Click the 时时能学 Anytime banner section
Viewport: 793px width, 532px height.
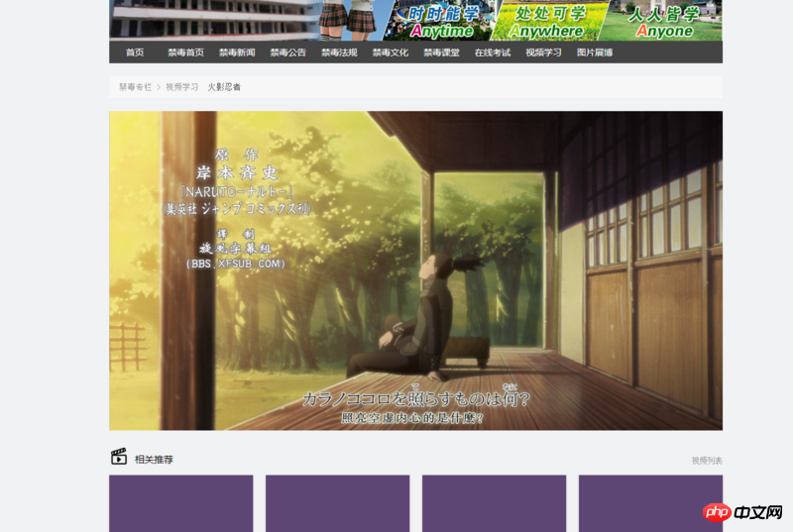coord(441,21)
